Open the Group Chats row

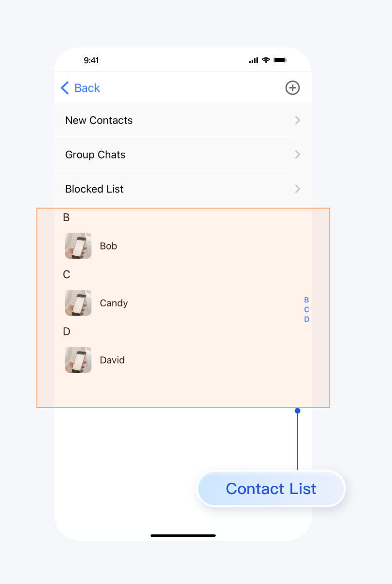click(x=95, y=155)
